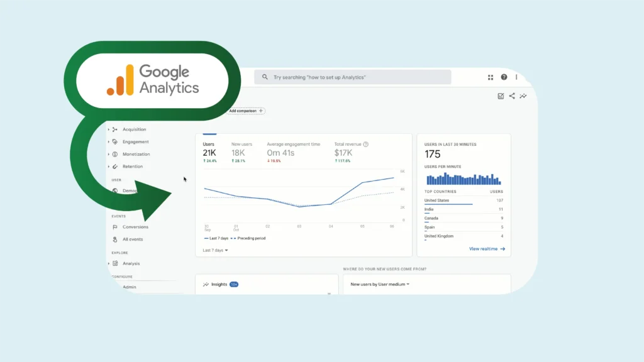Expand the Acquisition section arrow
The image size is (644, 362).
click(108, 129)
